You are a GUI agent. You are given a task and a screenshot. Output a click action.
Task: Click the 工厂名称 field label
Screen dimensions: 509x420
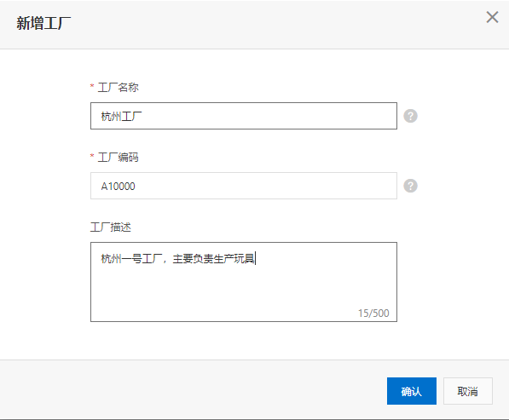click(119, 87)
